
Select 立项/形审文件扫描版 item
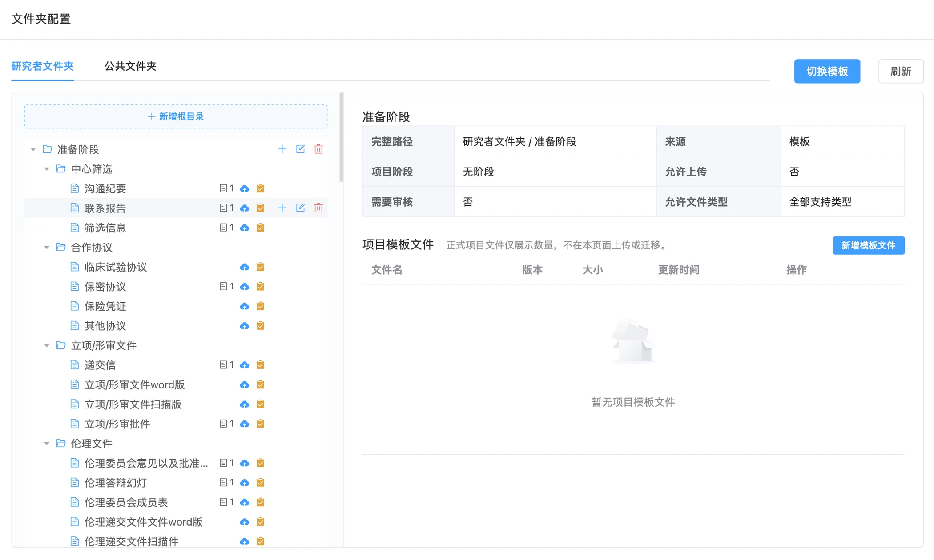click(133, 404)
